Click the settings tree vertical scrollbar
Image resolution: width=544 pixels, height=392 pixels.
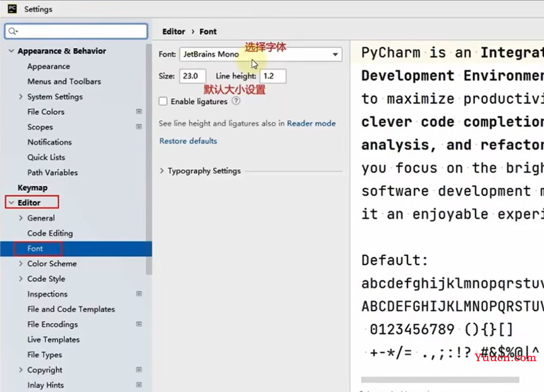click(x=149, y=159)
